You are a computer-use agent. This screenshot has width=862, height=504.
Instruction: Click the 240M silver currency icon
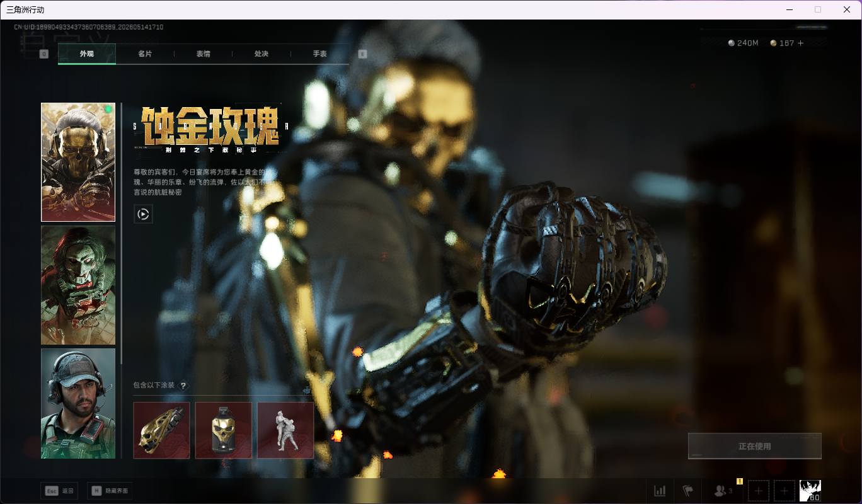click(x=731, y=43)
